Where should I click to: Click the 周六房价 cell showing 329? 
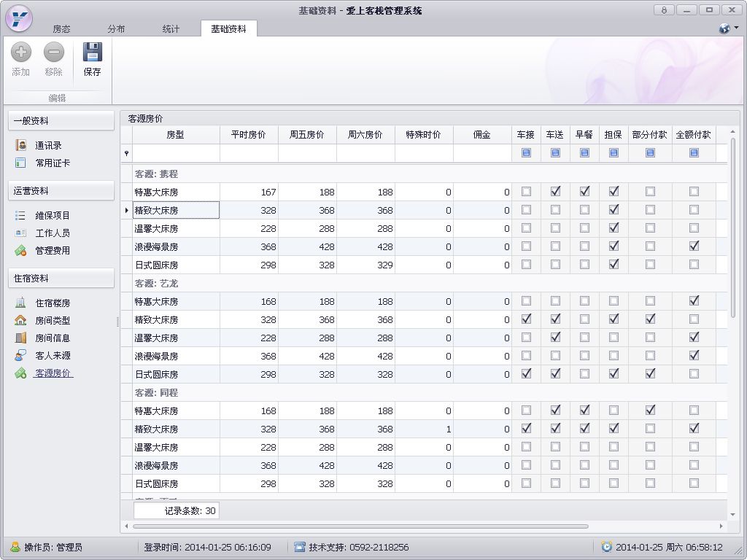365,265
